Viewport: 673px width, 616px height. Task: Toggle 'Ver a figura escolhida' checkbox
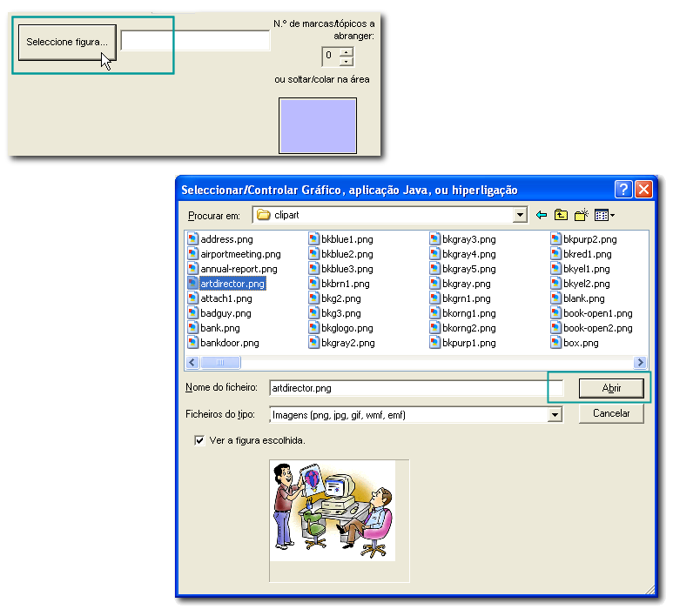[x=199, y=440]
